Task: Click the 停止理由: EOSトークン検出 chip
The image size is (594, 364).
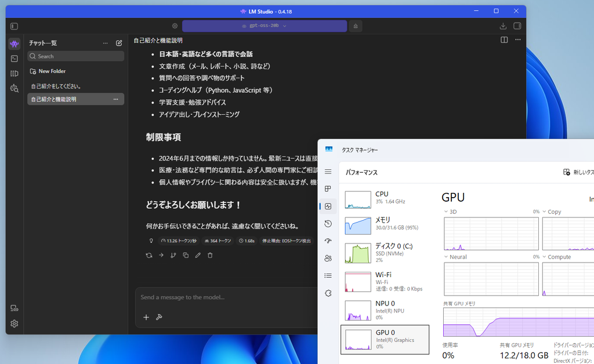Action: tap(287, 241)
